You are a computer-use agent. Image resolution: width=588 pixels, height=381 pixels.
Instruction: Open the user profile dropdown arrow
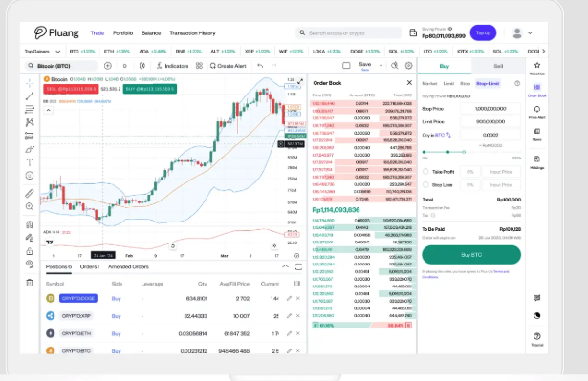[530, 33]
